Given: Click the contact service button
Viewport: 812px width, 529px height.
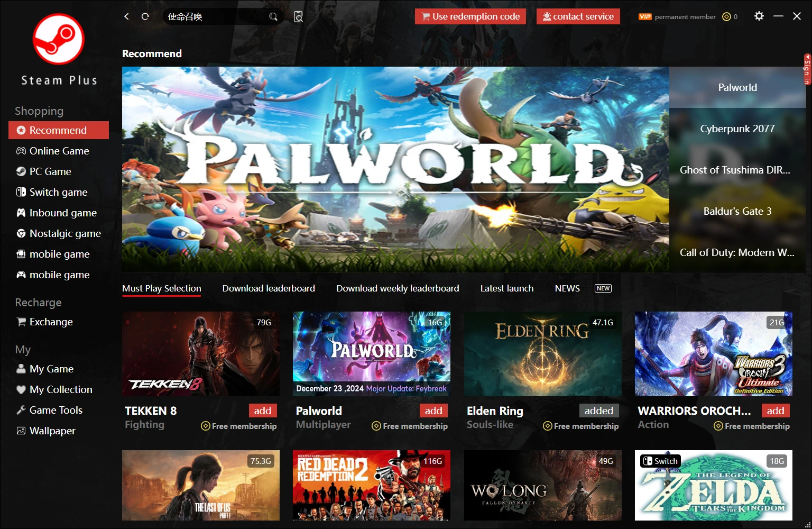Looking at the screenshot, I should 578,16.
